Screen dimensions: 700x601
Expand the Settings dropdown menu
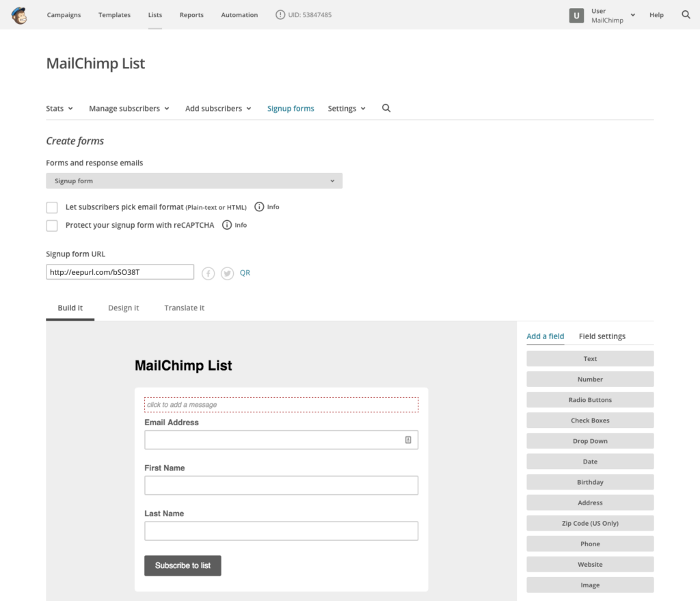pyautogui.click(x=347, y=108)
